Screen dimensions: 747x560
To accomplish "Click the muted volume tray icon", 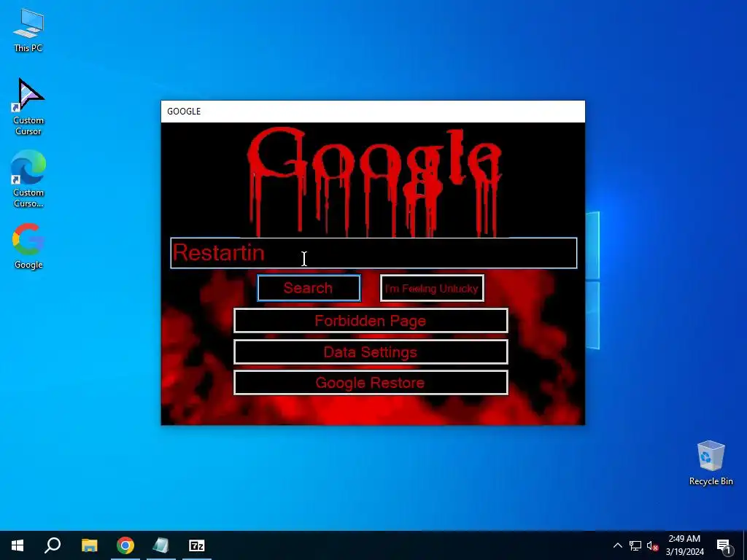I will (x=652, y=545).
